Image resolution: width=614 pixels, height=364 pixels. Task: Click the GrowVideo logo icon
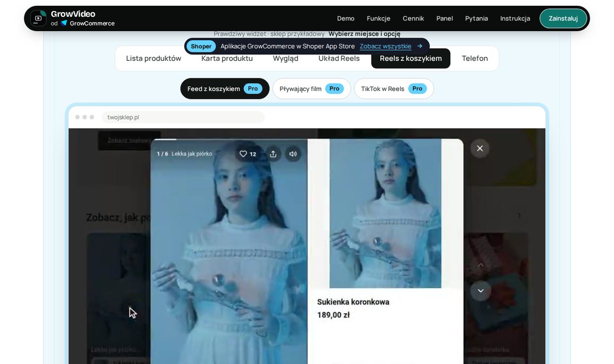tap(38, 19)
